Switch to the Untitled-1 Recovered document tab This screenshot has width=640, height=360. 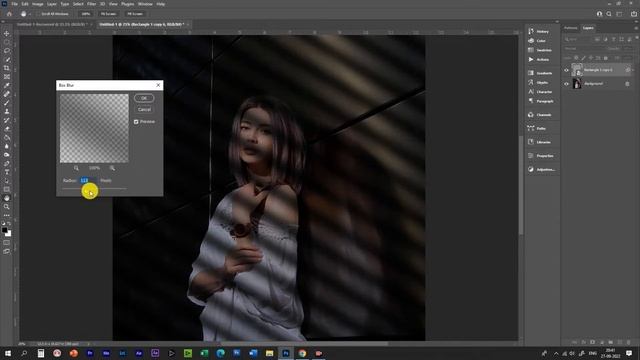coord(51,24)
